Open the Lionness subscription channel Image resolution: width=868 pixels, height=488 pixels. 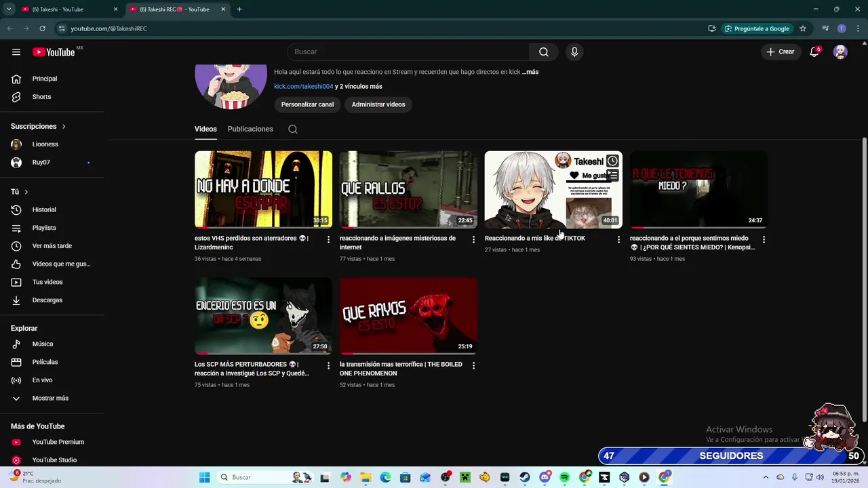[50, 144]
